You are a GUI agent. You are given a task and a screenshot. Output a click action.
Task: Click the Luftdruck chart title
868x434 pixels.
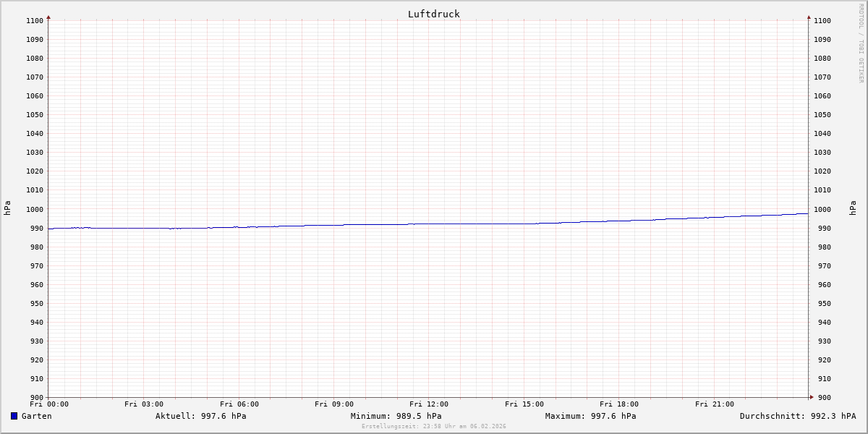coord(433,14)
